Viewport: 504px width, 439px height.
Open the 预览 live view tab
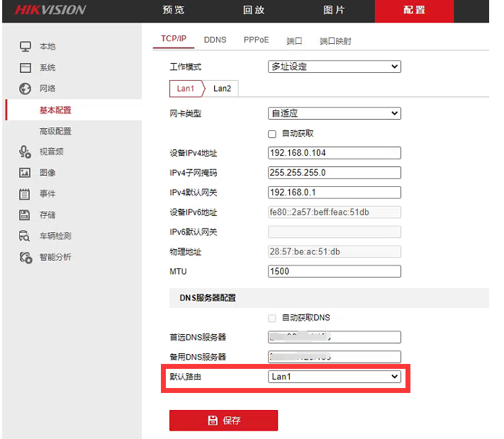(173, 10)
